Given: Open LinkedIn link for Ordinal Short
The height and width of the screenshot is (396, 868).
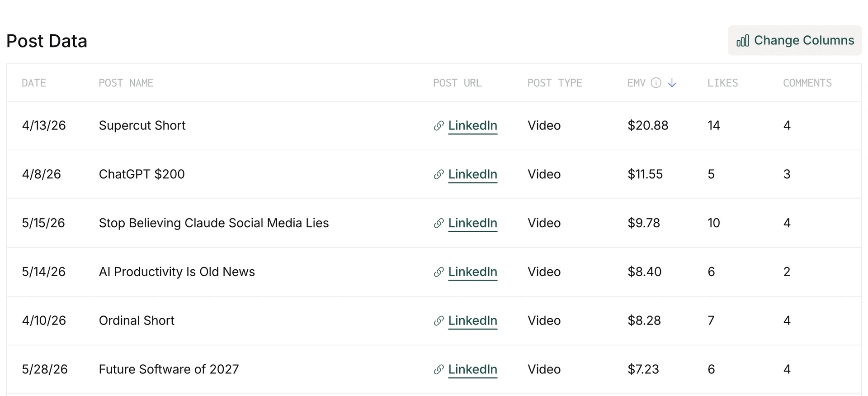Looking at the screenshot, I should [x=472, y=321].
